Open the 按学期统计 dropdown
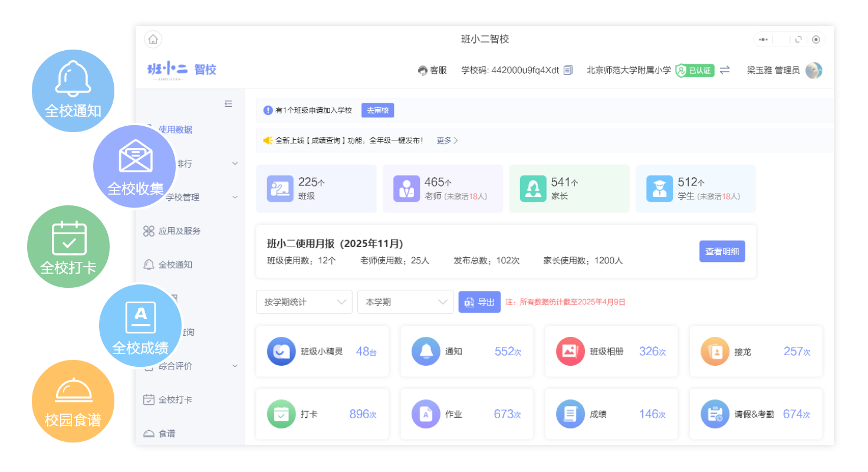Screen dimensions: 868x472 [x=304, y=302]
